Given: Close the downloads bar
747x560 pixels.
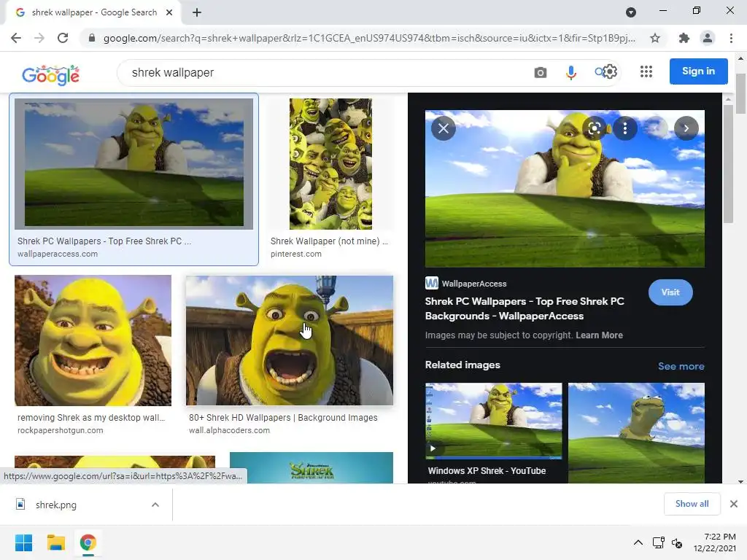Looking at the screenshot, I should coord(734,504).
